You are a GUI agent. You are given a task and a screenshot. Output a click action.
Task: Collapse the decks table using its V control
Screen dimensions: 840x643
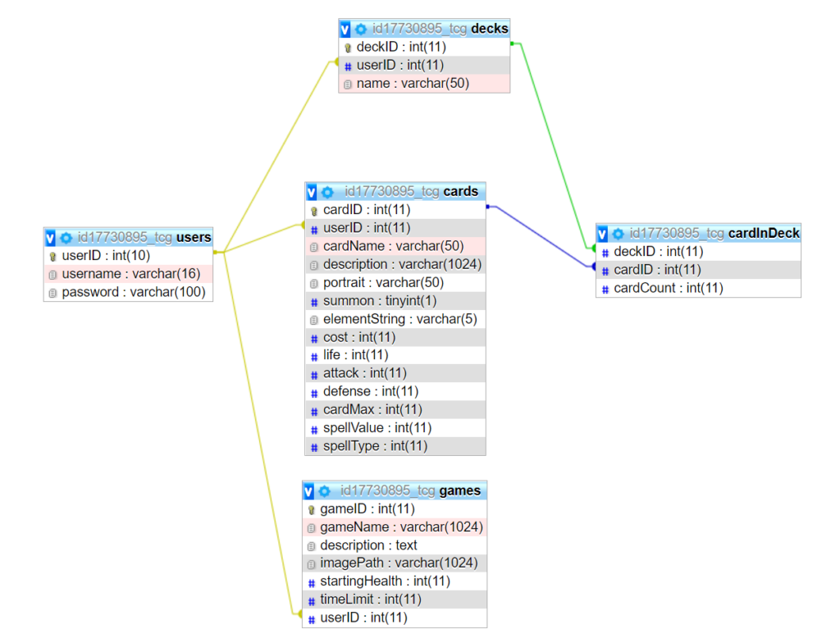(345, 28)
